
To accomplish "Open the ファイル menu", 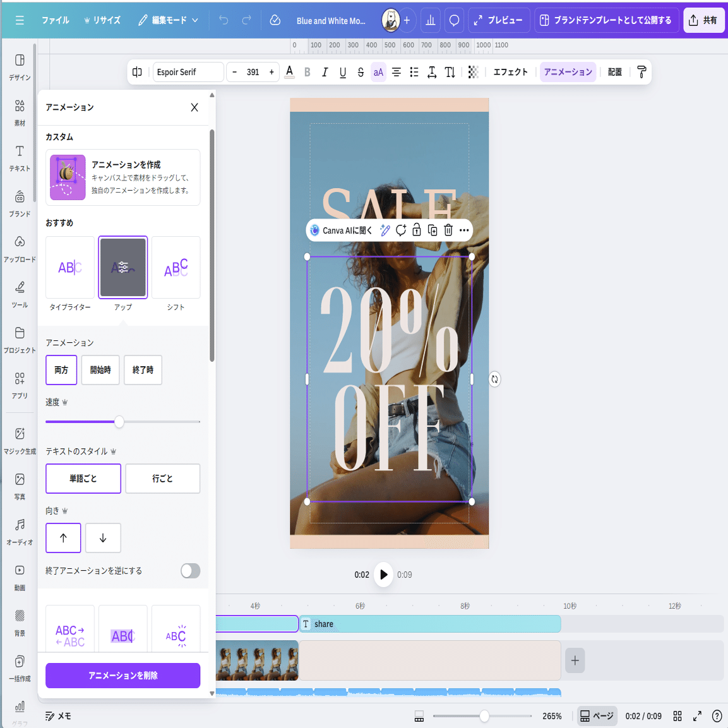I will coord(56,20).
